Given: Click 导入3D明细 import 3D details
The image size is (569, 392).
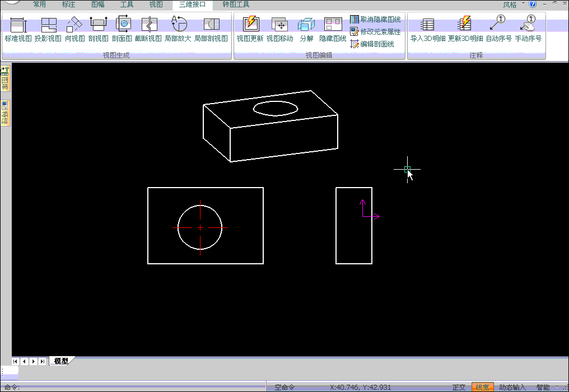Looking at the screenshot, I should pos(428,29).
